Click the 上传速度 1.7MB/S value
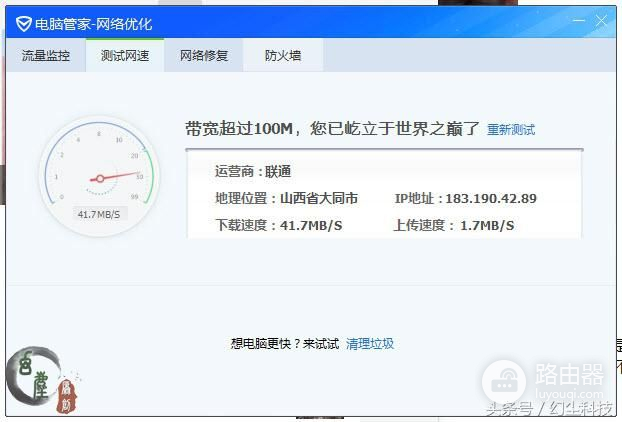The height and width of the screenshot is (422, 622). (486, 226)
